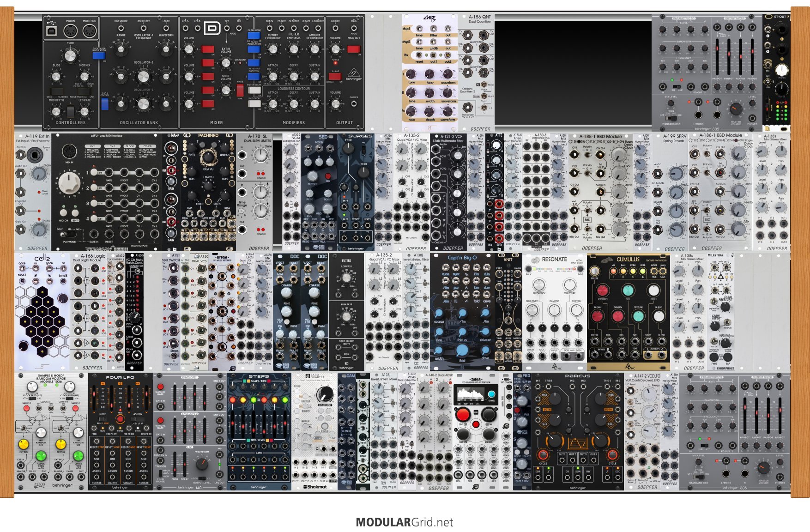Click the left green Clock Freq Mod knob on 1036

click(x=41, y=456)
